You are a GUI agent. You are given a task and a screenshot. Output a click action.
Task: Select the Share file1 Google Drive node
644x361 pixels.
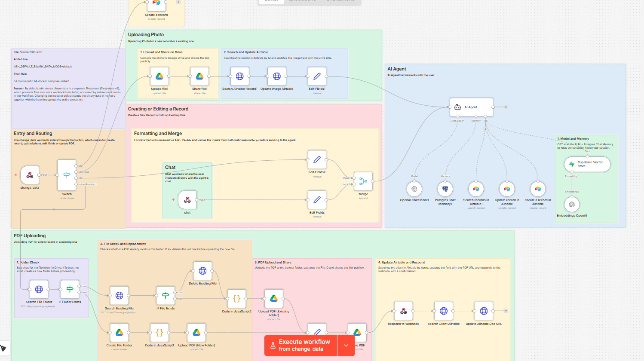(199, 76)
